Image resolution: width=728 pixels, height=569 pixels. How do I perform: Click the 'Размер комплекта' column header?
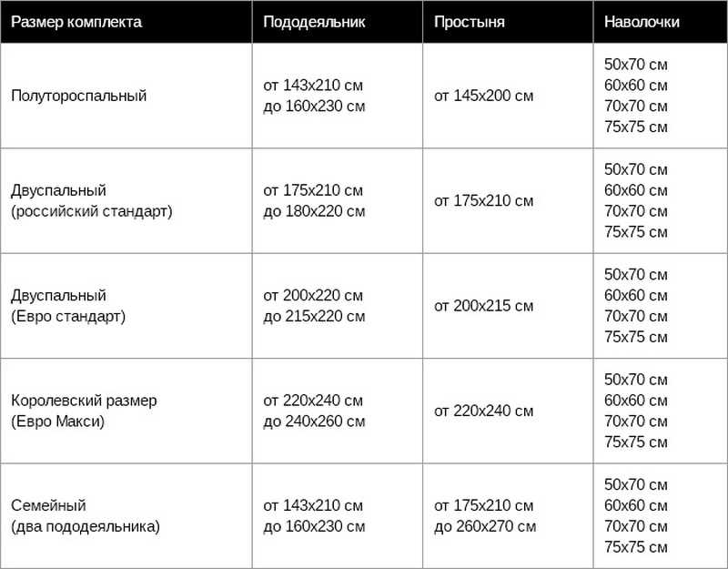coord(76,22)
